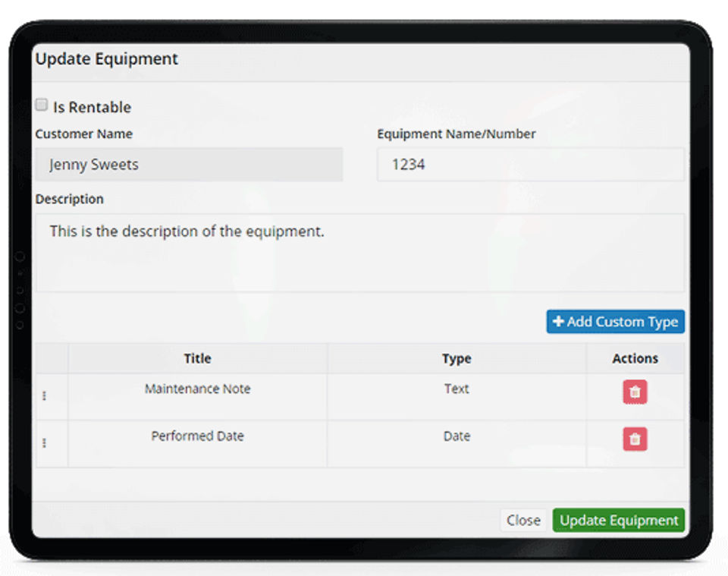The height and width of the screenshot is (576, 728).
Task: Focus the Customer Name field
Action: 189,165
